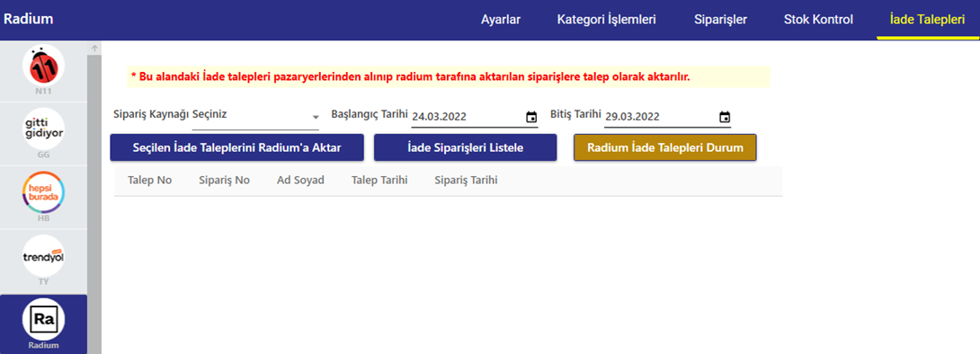The height and width of the screenshot is (354, 980).
Task: Open the Ayarlar menu
Action: click(x=501, y=20)
